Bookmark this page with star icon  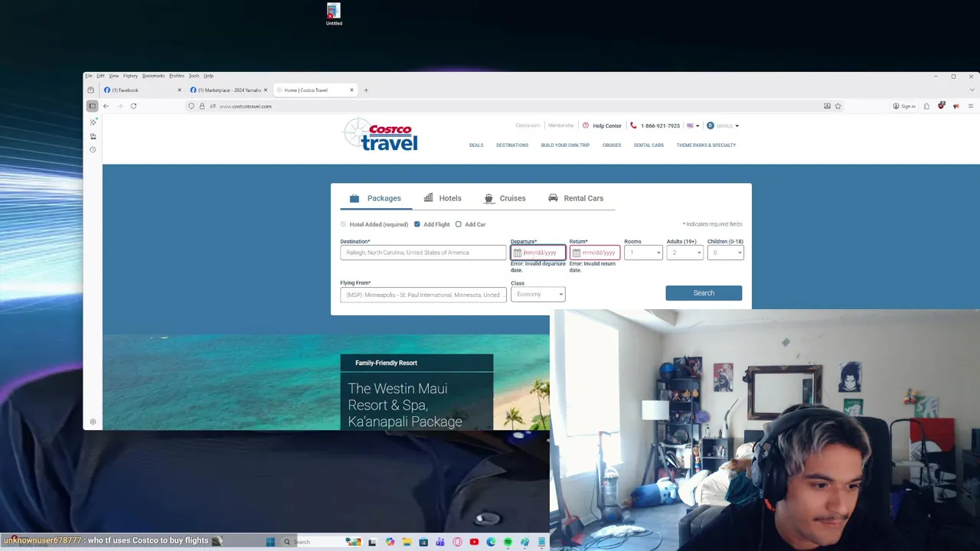pyautogui.click(x=838, y=106)
